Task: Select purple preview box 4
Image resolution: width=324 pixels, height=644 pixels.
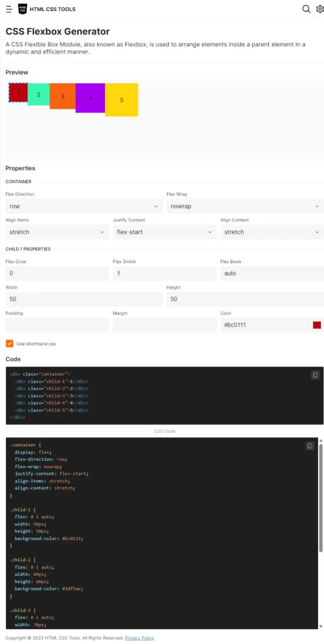Action: click(x=90, y=98)
